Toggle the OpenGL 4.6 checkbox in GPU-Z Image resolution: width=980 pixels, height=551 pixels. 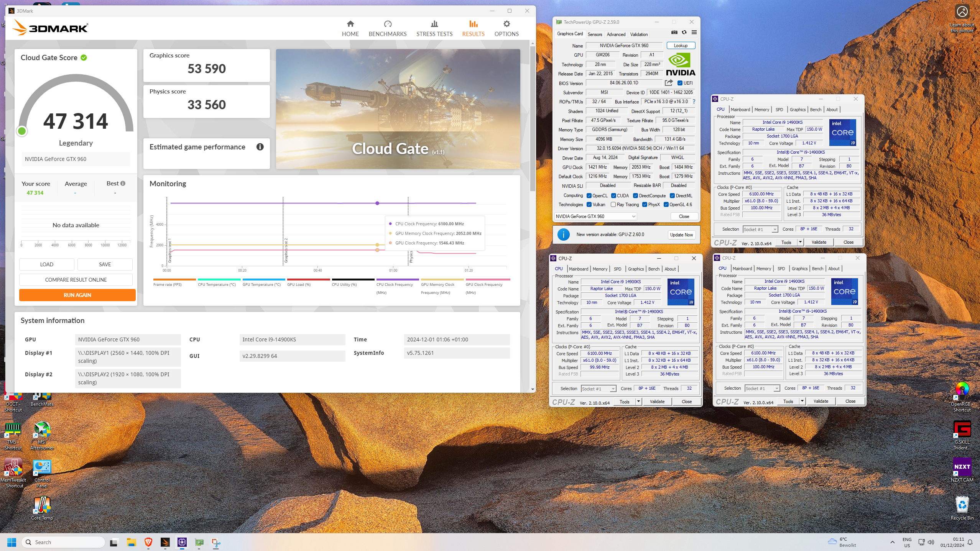pos(666,205)
